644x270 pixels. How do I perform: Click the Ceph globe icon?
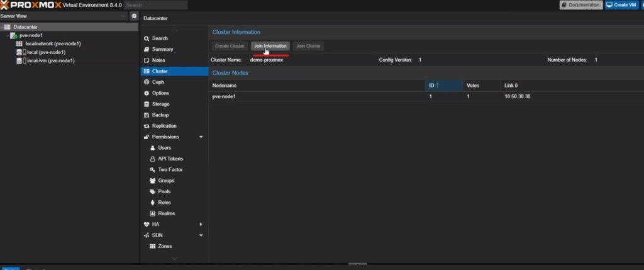pyautogui.click(x=147, y=82)
